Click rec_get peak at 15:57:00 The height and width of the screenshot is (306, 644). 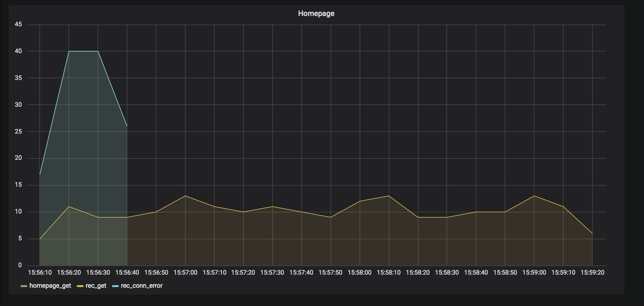pos(185,196)
